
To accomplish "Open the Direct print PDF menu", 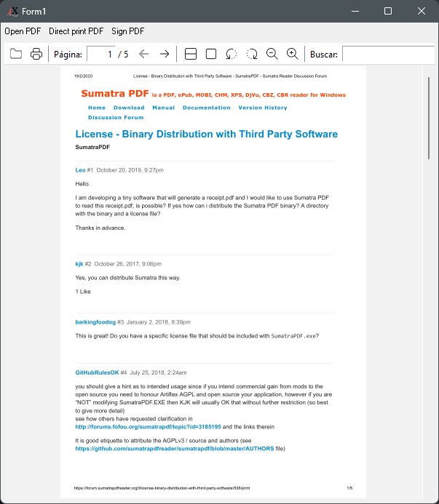I will click(x=76, y=31).
